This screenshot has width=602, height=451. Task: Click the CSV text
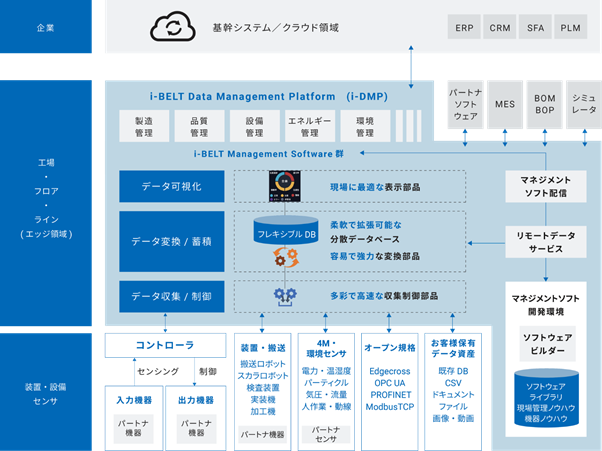click(x=453, y=383)
